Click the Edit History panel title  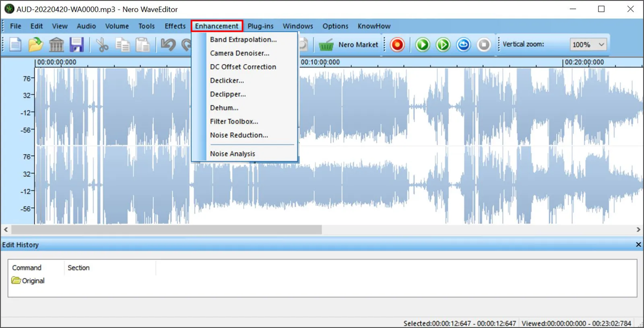coord(21,245)
